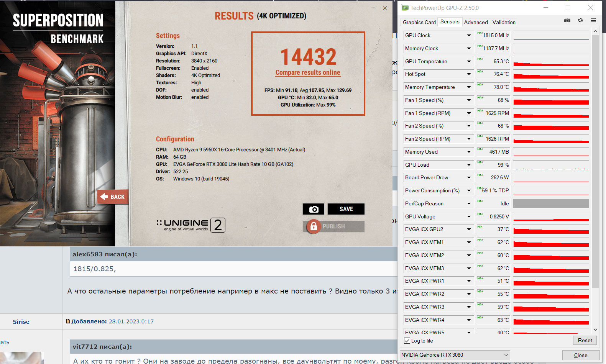
Task: Click the Superposition camera screenshot button
Action: point(314,209)
